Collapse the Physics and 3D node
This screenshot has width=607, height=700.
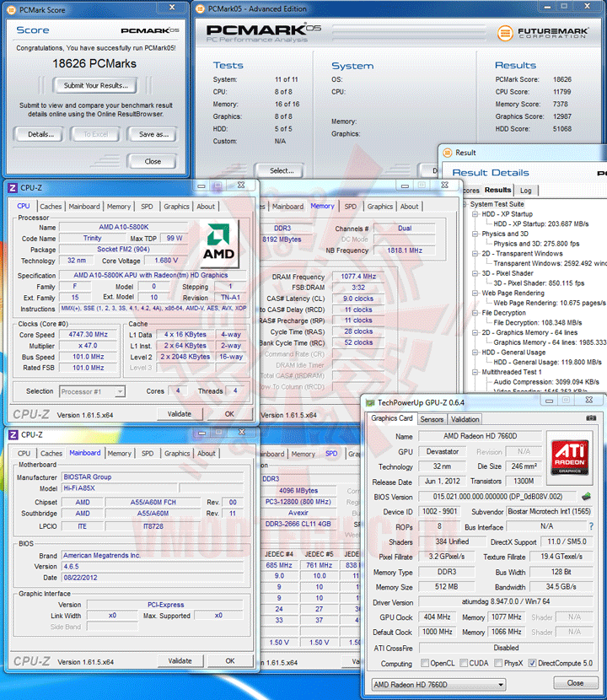click(x=475, y=234)
